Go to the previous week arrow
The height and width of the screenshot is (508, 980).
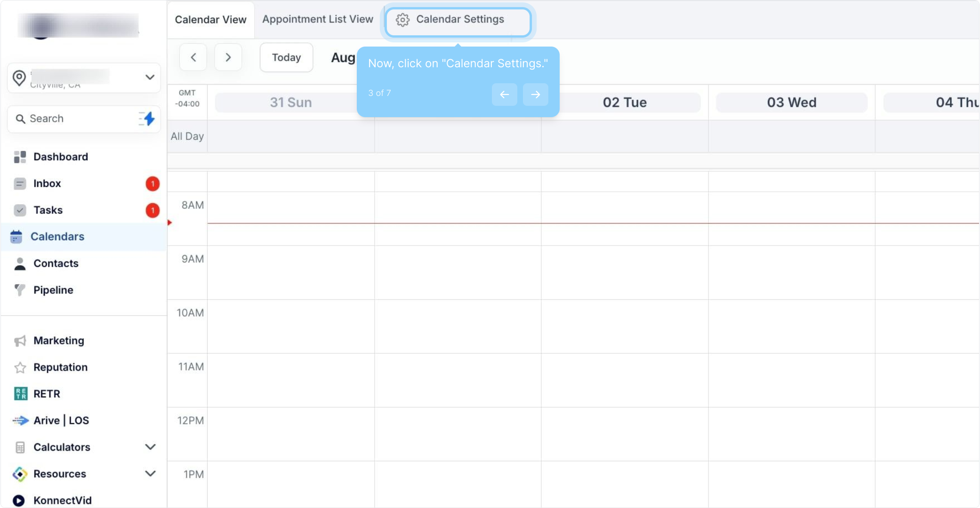[x=193, y=57]
